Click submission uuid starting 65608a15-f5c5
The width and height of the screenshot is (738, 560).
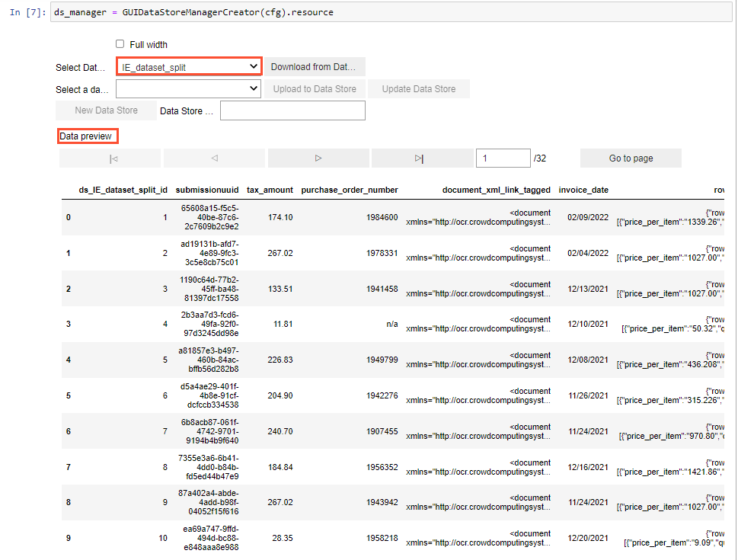tap(209, 217)
